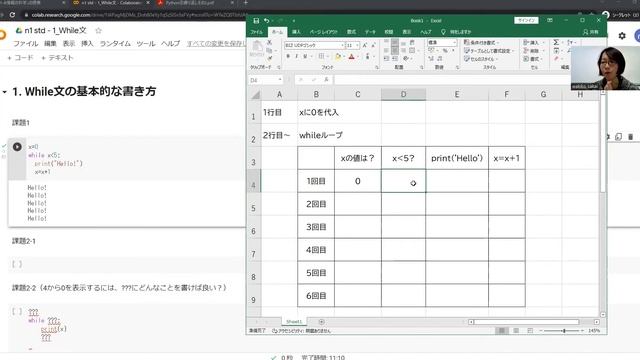Open Conditional Formatting dropdown in Excel
This screenshot has height=360, width=640.
coord(482,42)
